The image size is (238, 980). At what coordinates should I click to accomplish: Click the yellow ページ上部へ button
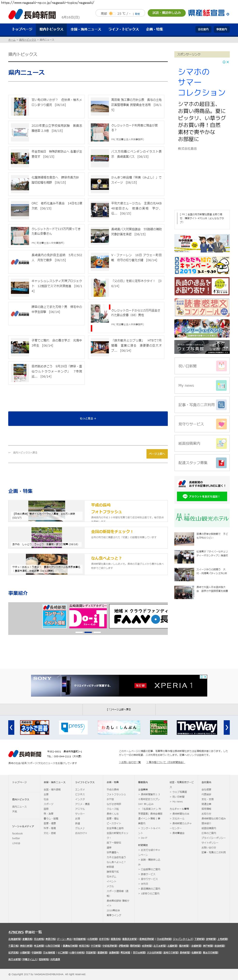pos(157,453)
